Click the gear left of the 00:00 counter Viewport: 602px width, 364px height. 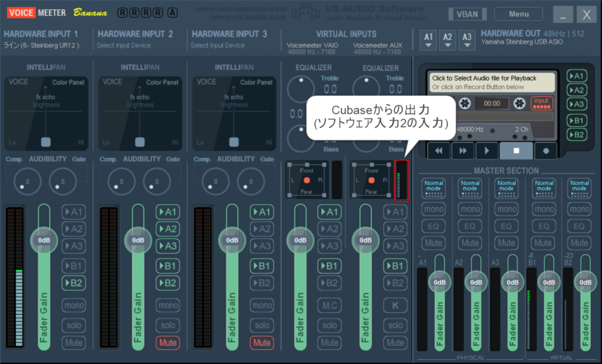464,103
